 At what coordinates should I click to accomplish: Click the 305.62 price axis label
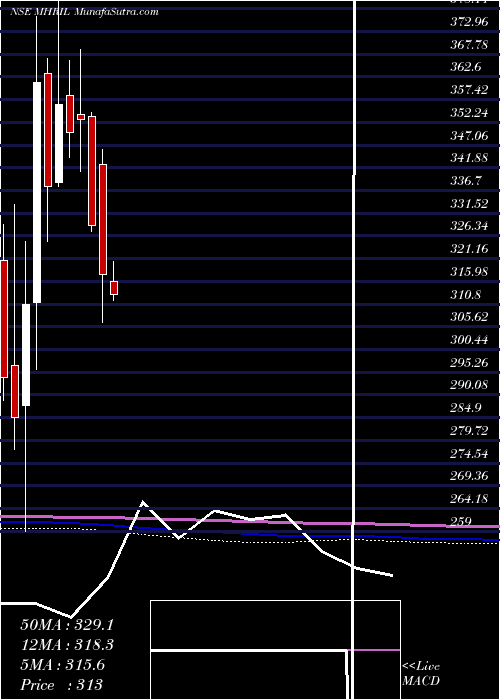pos(469,317)
